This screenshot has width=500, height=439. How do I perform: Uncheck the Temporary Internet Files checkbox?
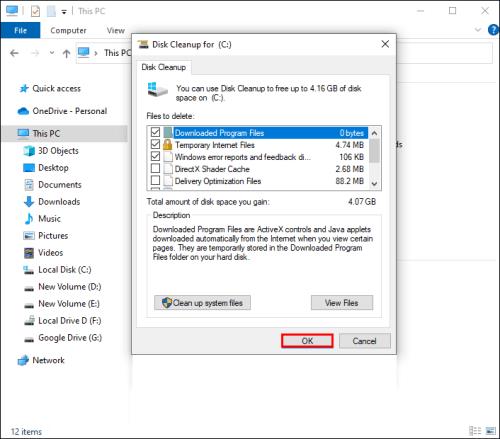point(155,144)
